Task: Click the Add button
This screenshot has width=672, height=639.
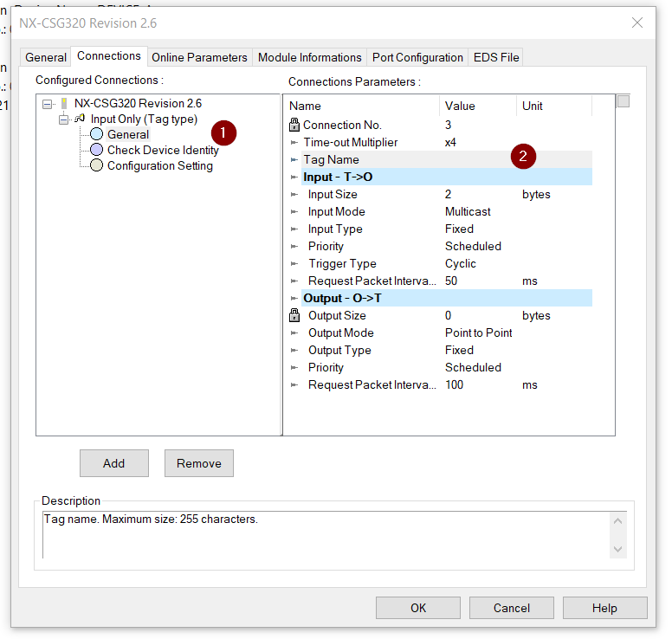Action: pyautogui.click(x=114, y=463)
